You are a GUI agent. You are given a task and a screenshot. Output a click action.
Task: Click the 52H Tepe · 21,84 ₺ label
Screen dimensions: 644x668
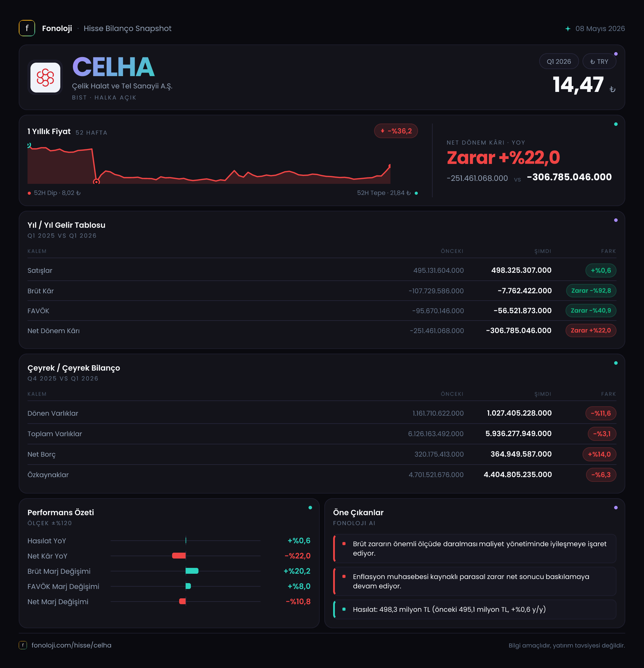coord(384,193)
